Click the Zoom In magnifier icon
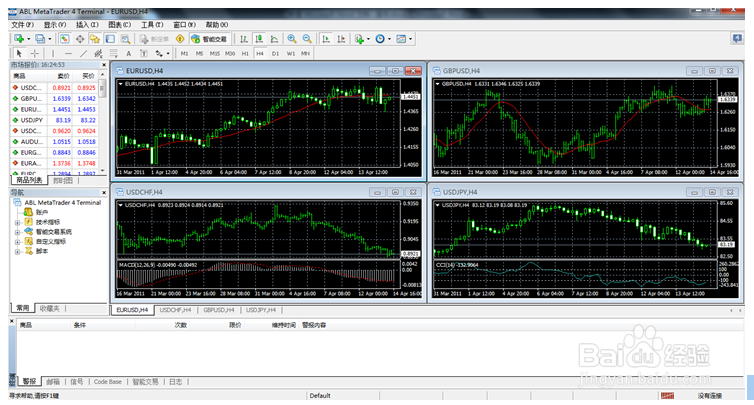The image size is (754, 405). 291,39
